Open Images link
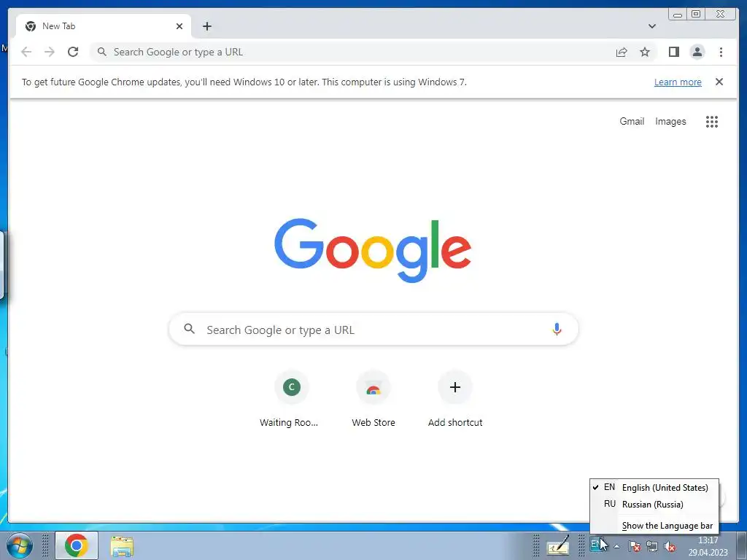 pos(670,122)
